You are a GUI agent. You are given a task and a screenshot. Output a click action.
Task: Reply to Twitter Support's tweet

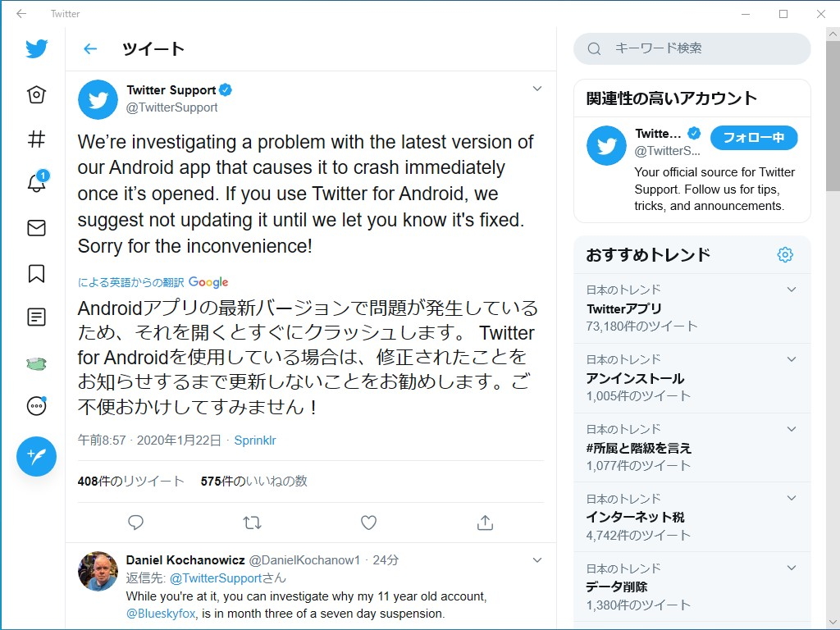point(135,523)
